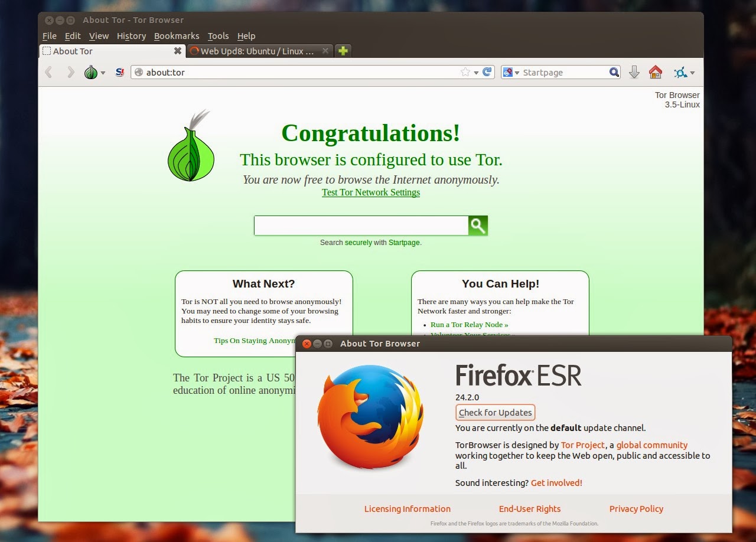Viewport: 756px width, 542px height.
Task: Open the Bookmarks menu
Action: click(x=177, y=36)
